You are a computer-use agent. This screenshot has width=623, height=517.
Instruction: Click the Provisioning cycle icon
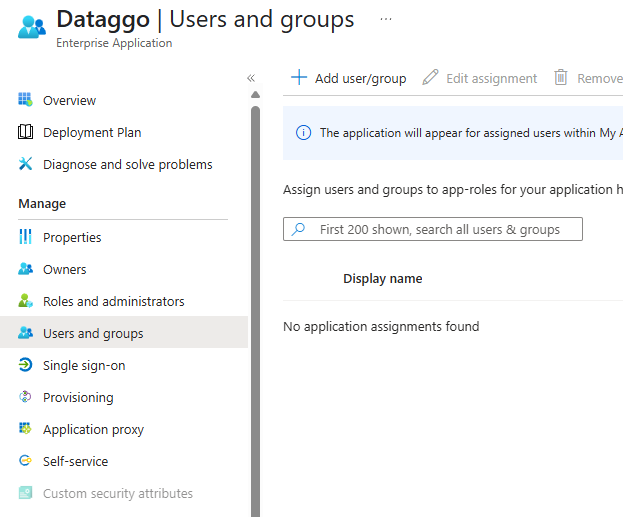pos(25,397)
